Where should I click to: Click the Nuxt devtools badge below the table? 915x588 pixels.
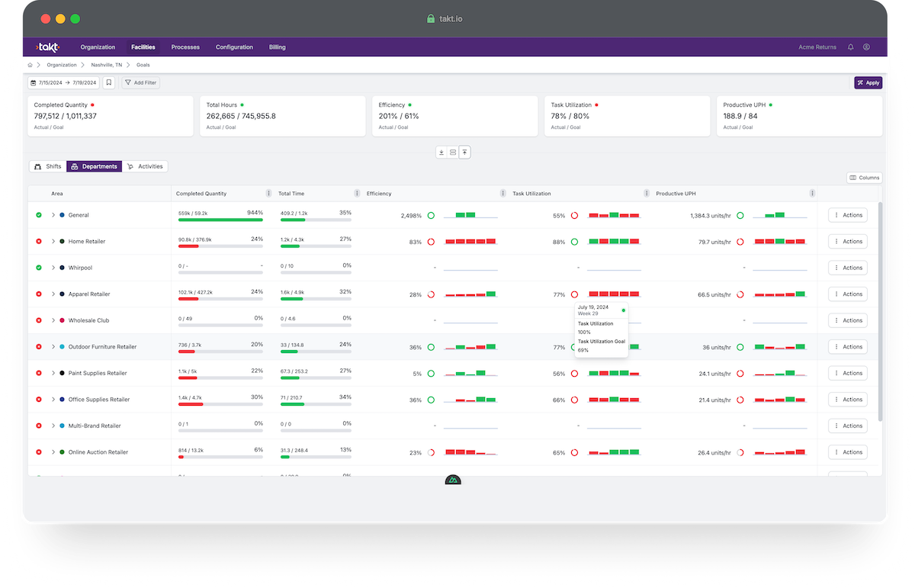(453, 480)
